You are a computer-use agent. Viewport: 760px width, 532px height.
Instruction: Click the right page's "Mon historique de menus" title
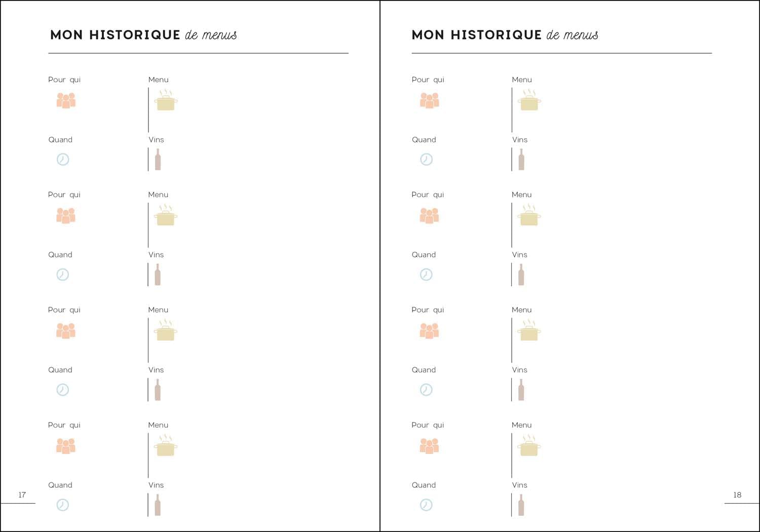pyautogui.click(x=505, y=35)
